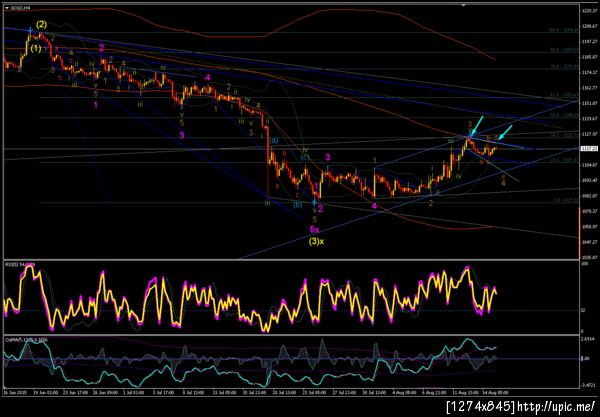Click the 30 Jul 13:00 time label
The image size is (600, 417).
click(x=374, y=393)
